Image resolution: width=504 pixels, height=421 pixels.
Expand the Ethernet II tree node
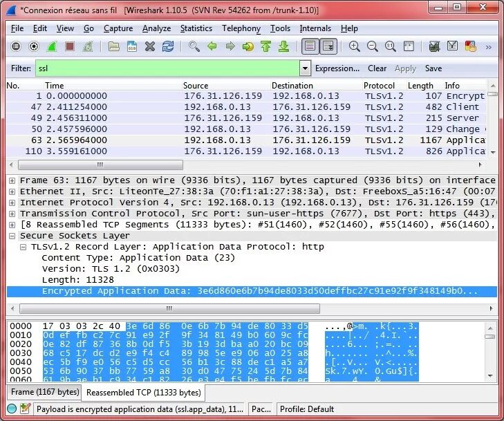click(12, 192)
